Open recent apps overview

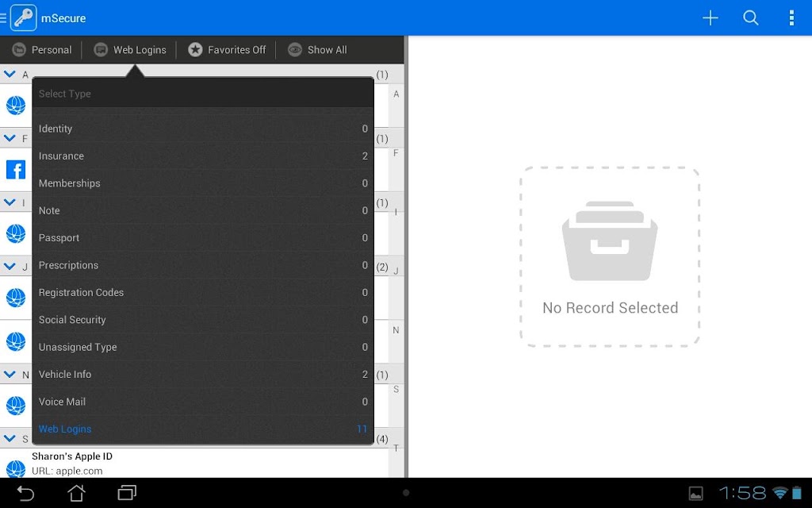(127, 493)
